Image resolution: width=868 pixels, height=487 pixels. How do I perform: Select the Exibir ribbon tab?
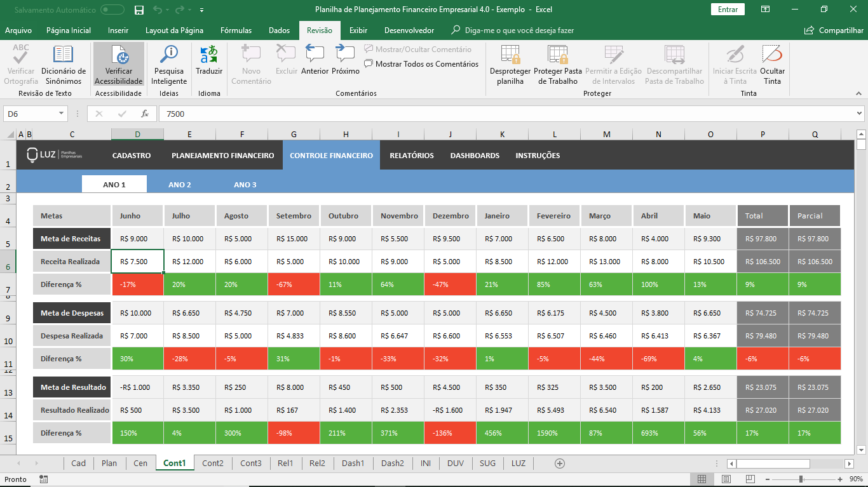tap(358, 30)
